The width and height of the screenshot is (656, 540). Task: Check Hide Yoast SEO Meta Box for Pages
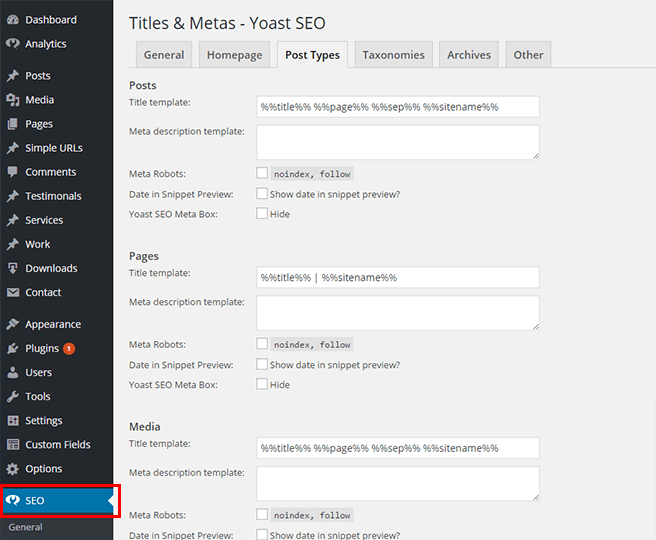click(x=262, y=384)
